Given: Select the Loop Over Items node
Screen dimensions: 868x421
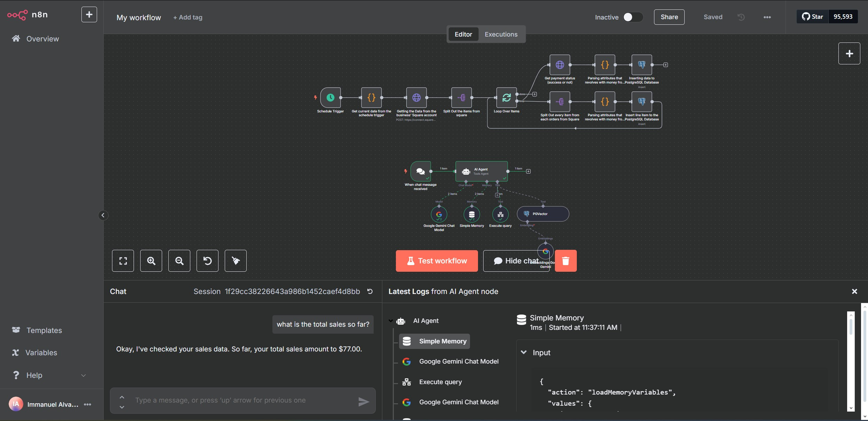Looking at the screenshot, I should point(506,98).
